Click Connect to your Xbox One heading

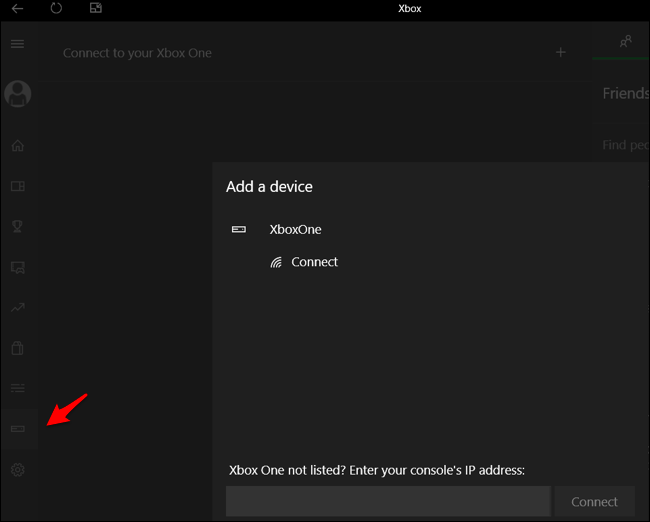137,53
